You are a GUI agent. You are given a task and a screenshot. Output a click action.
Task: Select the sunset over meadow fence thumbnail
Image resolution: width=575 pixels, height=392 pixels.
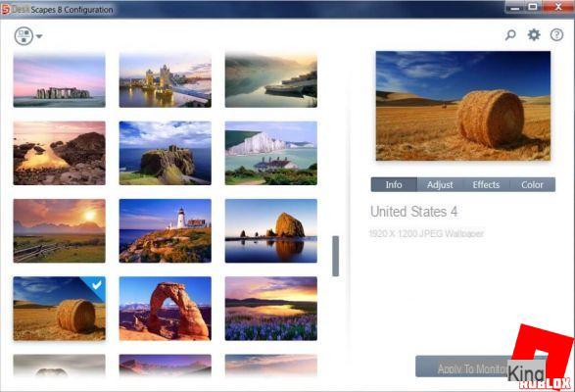pyautogui.click(x=60, y=231)
